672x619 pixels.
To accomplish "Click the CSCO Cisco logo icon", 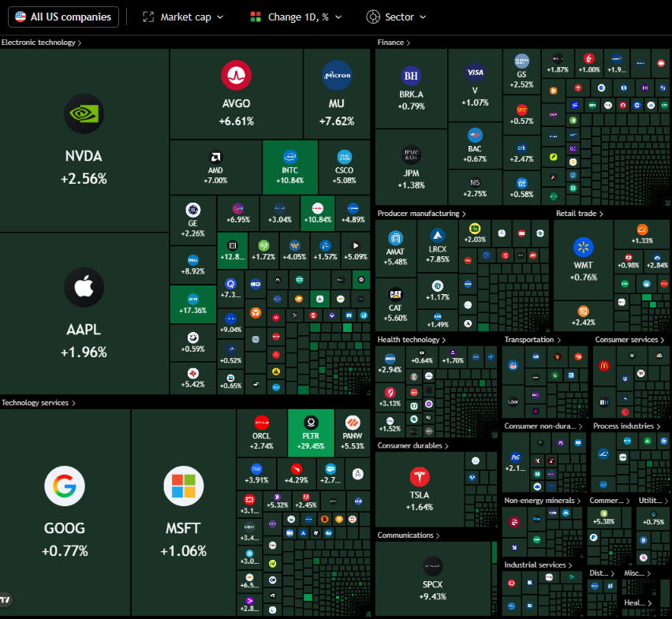I will [x=345, y=157].
